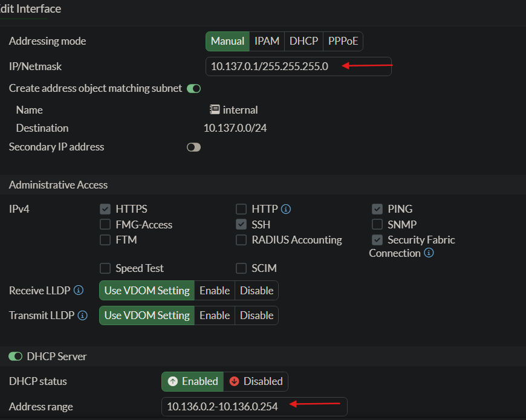Set Transmit LLDP to Use VDOM Setting

[147, 315]
